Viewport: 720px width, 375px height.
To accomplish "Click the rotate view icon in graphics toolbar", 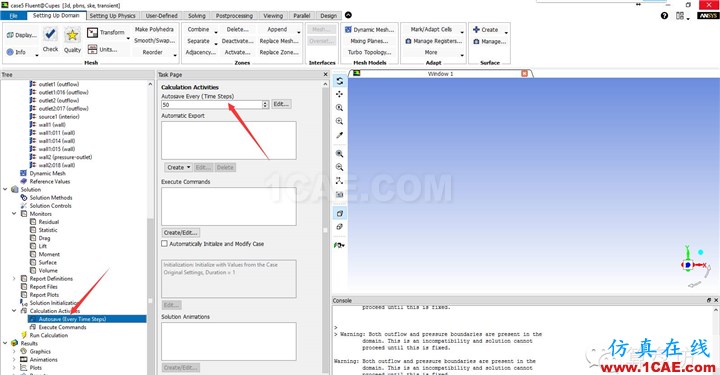I will [339, 81].
